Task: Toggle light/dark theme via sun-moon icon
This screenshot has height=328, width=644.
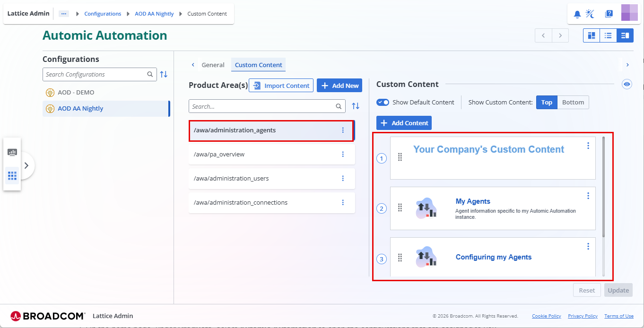Action: [591, 13]
